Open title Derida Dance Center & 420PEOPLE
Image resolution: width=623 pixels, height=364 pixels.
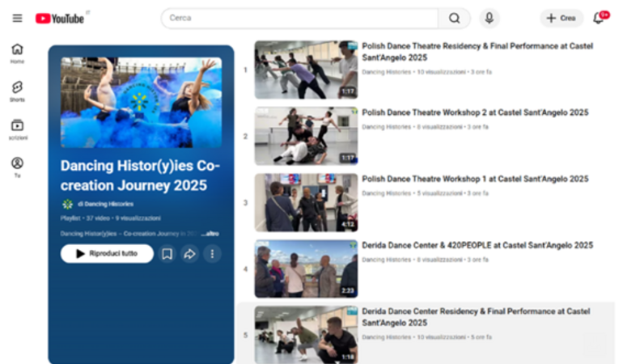pyautogui.click(x=477, y=245)
